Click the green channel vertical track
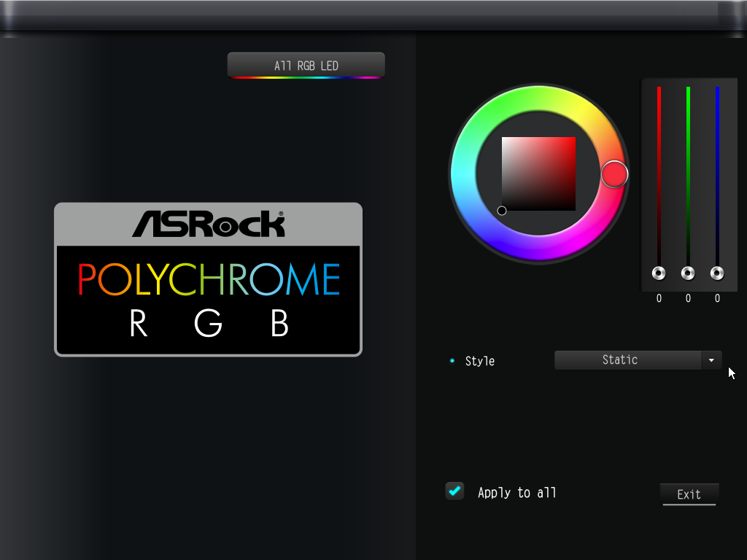The image size is (747, 560). tap(688, 176)
